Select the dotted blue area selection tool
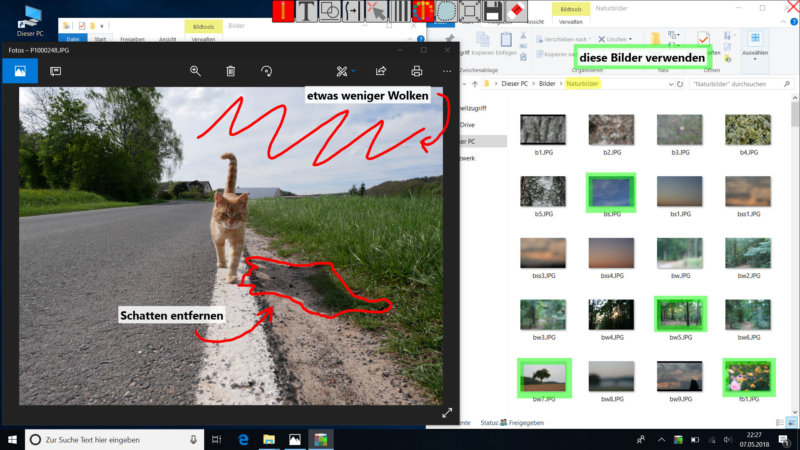Image resolution: width=800 pixels, height=450 pixels. click(446, 11)
